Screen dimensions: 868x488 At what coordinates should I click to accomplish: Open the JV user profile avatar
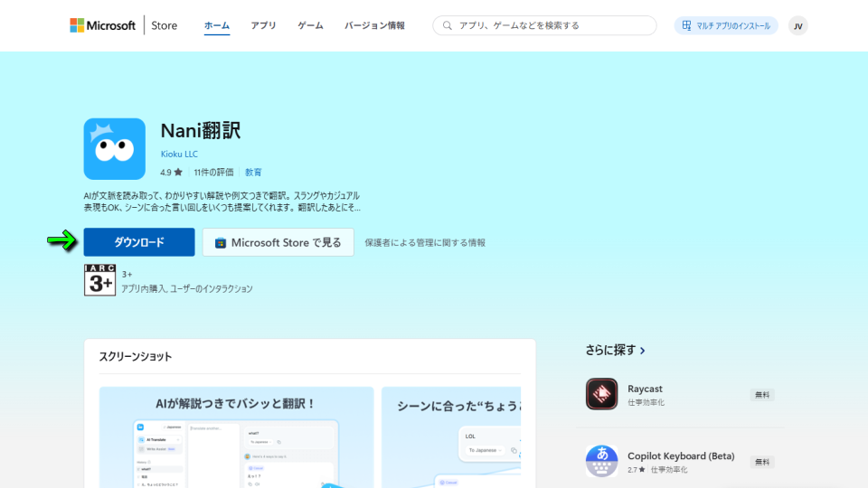(797, 25)
